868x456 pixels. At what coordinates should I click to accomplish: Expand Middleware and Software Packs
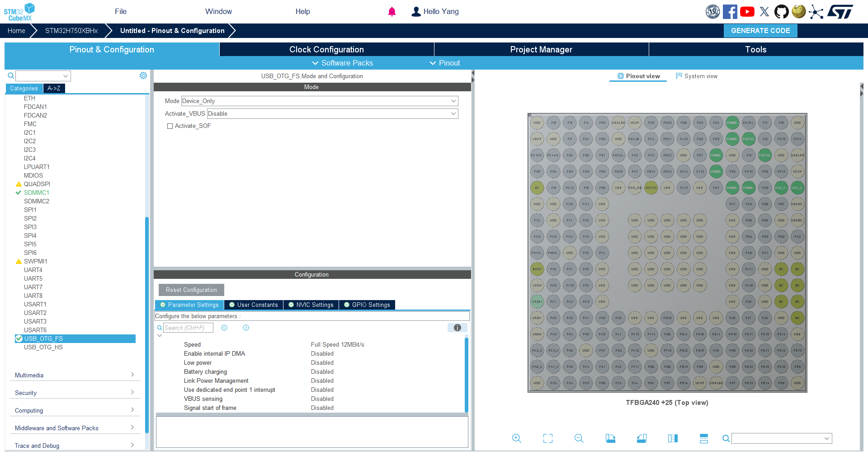[x=75, y=428]
